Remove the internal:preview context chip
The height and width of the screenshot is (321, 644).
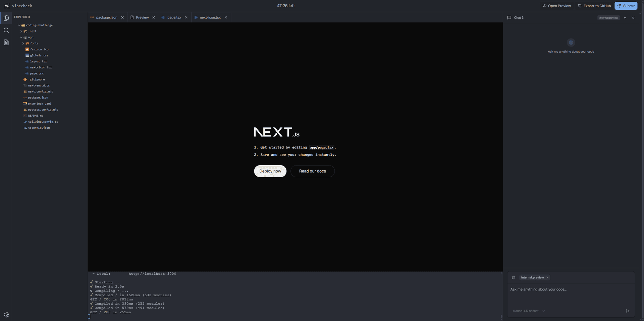pos(547,277)
